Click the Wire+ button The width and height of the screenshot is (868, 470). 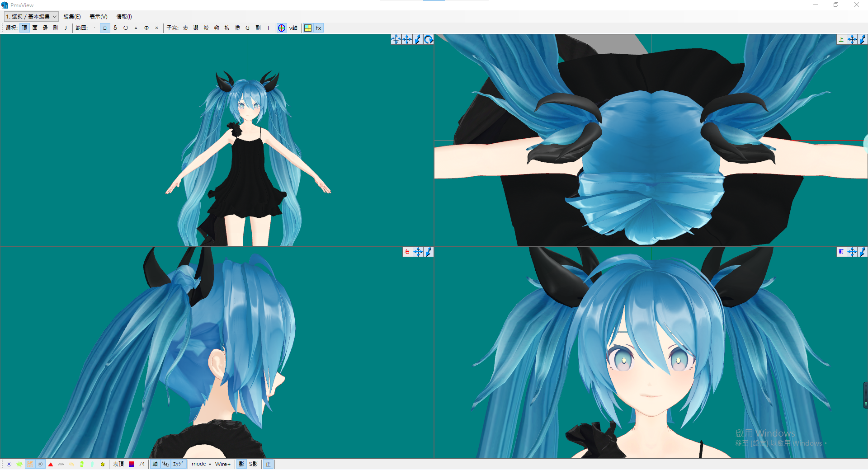click(222, 464)
